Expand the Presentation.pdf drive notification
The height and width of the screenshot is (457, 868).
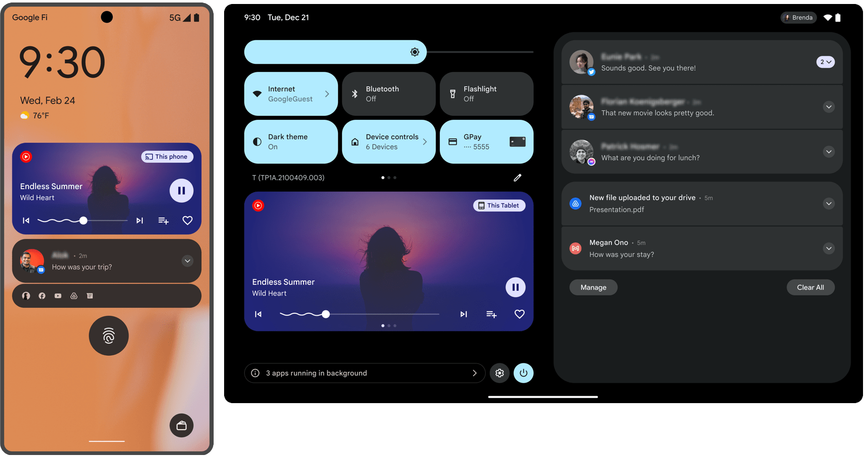(x=829, y=204)
